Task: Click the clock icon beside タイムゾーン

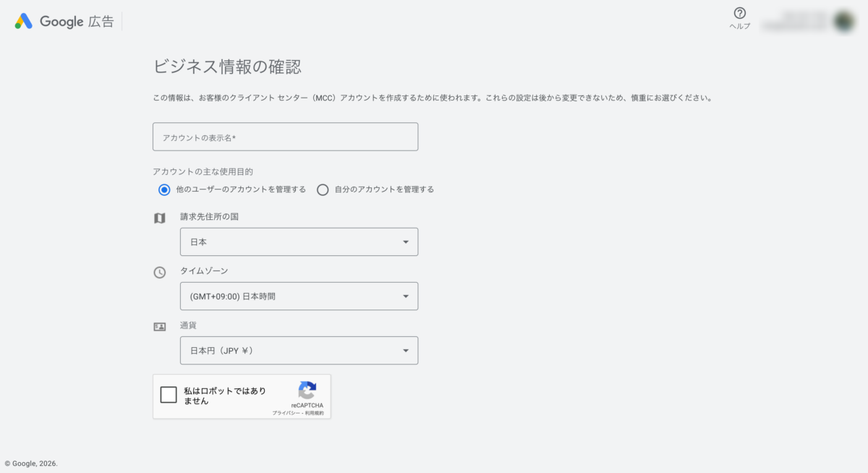Action: point(160,273)
